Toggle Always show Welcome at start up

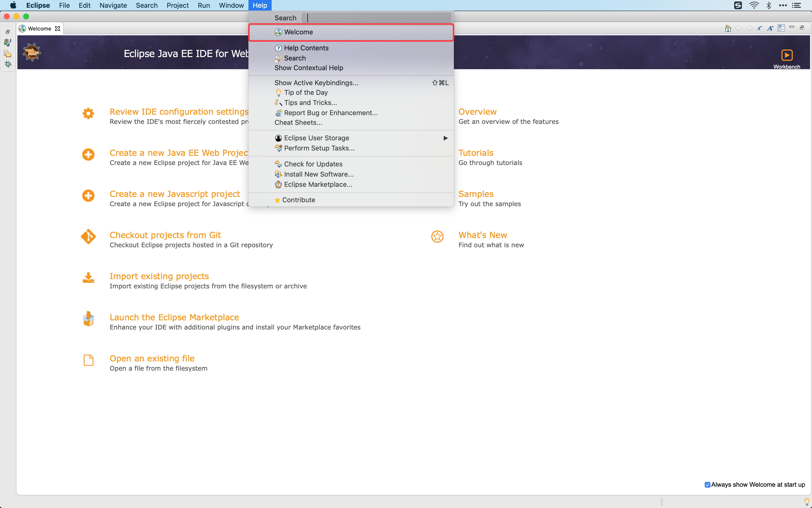pos(707,485)
